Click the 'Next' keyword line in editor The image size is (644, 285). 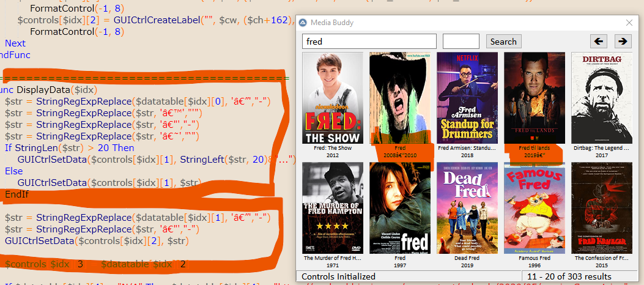coord(15,43)
